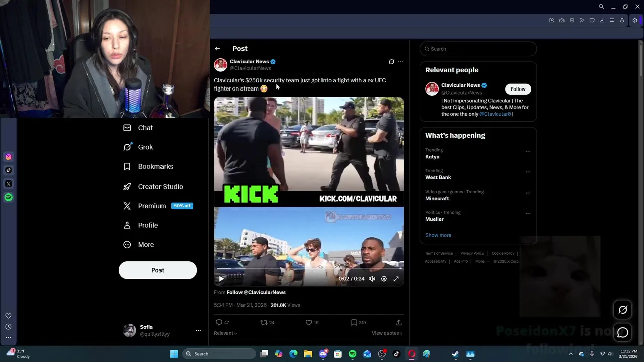The image size is (644, 362).
Task: Play the video
Action: click(221, 279)
